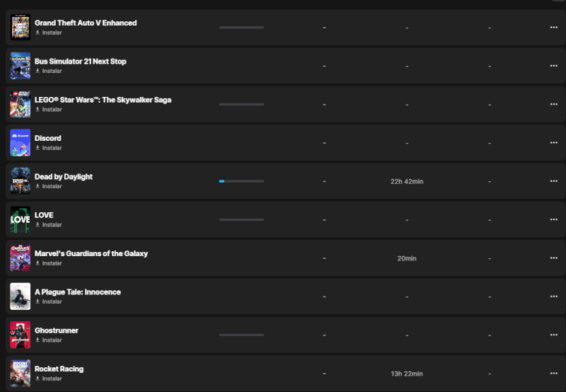Open three-dot menu for Bus Simulator 21
The image size is (566, 392).
click(x=553, y=66)
